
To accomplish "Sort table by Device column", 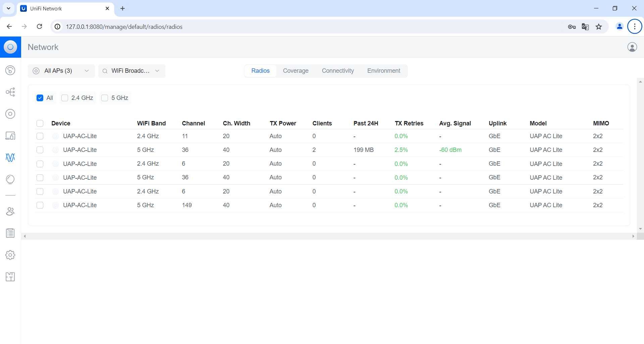I will click(x=61, y=123).
